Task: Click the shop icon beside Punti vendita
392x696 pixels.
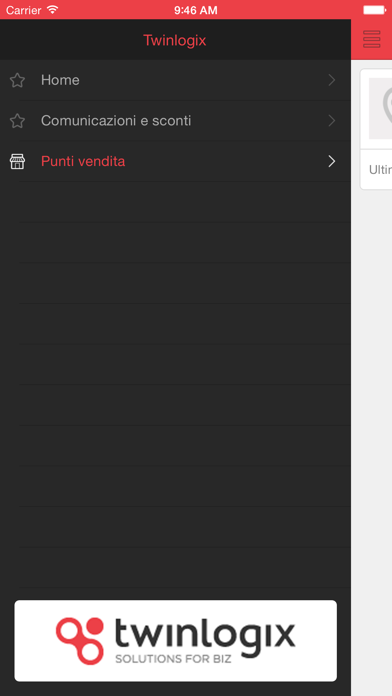Action: coord(17,162)
